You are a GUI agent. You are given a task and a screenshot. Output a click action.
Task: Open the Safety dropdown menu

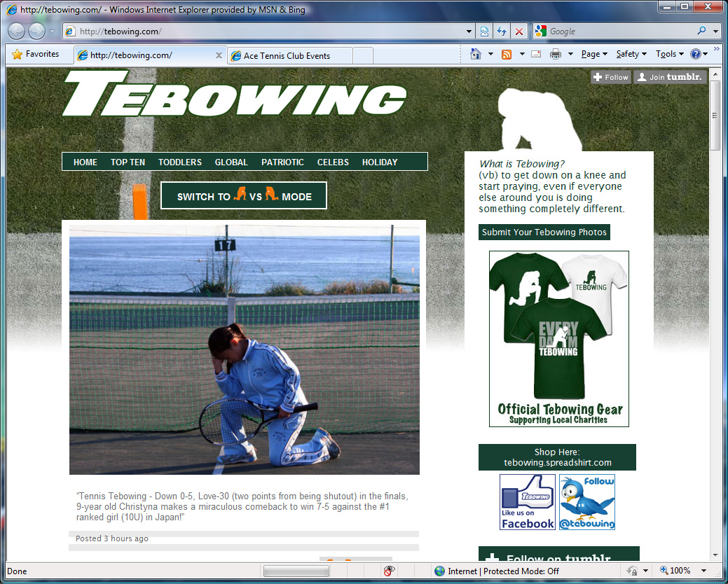pos(631,54)
